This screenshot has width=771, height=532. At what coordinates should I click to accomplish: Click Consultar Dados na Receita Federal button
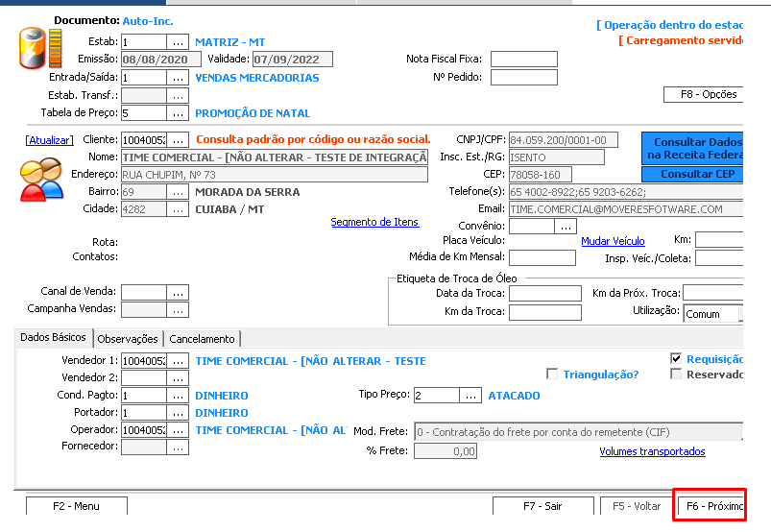coord(692,148)
